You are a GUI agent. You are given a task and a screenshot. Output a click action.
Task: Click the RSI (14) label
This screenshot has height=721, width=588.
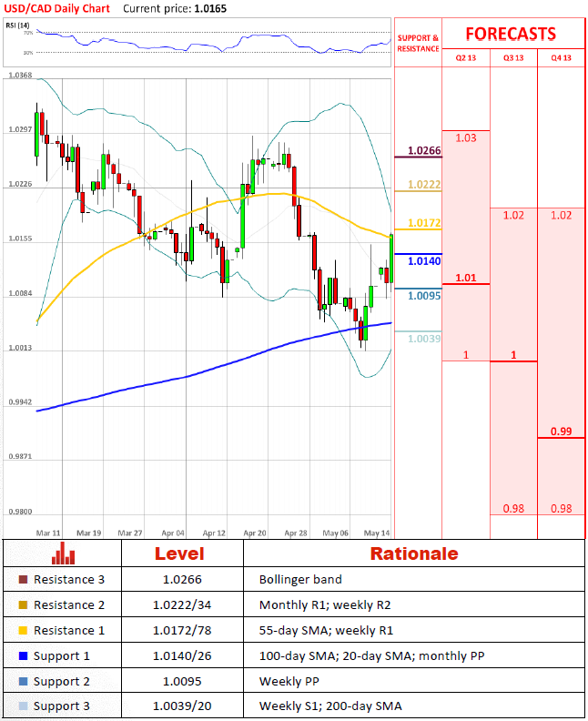[17, 25]
